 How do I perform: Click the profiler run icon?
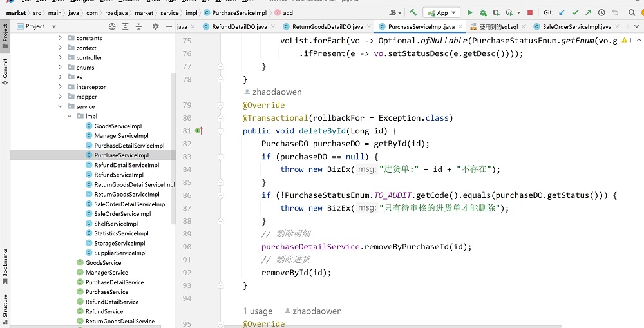pos(509,13)
